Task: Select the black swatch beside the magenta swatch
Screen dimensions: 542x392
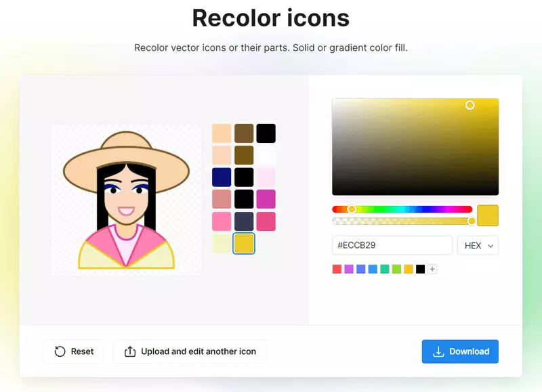Action: [x=244, y=199]
